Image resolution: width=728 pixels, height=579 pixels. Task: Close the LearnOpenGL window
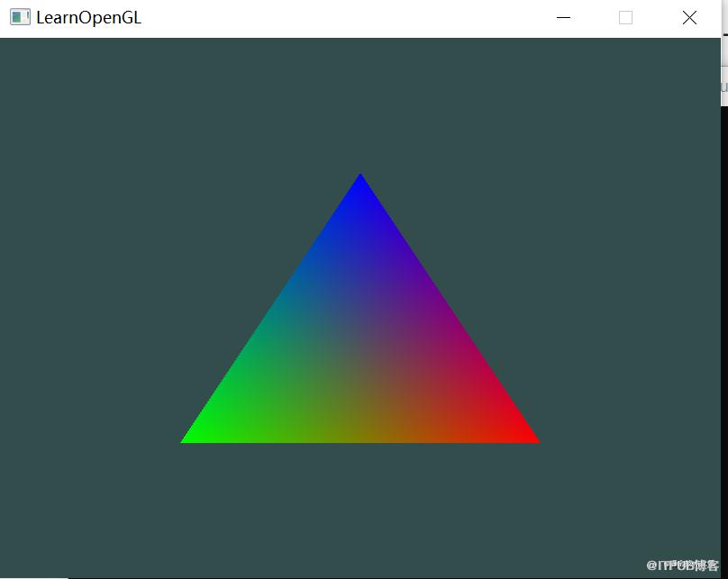point(689,18)
